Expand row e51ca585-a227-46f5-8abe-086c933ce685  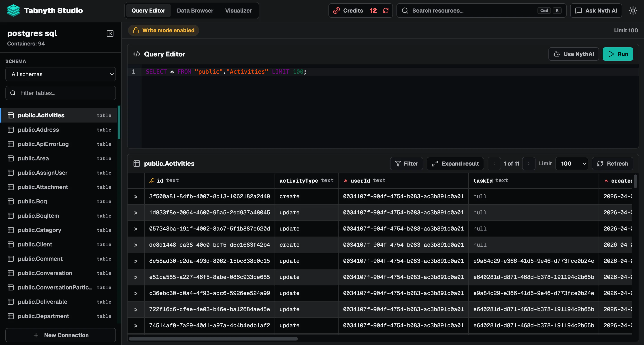[x=136, y=277]
